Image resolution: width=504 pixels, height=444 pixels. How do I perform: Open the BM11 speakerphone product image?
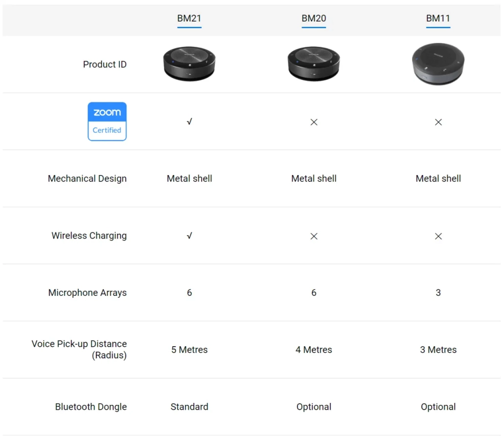(x=438, y=64)
